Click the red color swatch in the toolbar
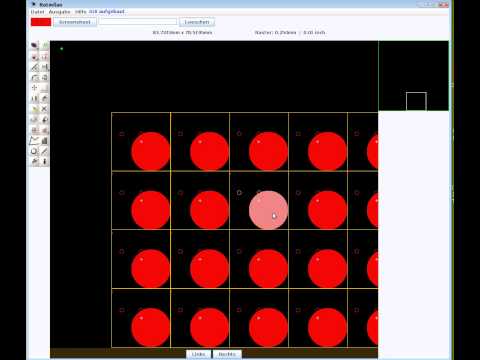This screenshot has height=360, width=480. [x=41, y=22]
